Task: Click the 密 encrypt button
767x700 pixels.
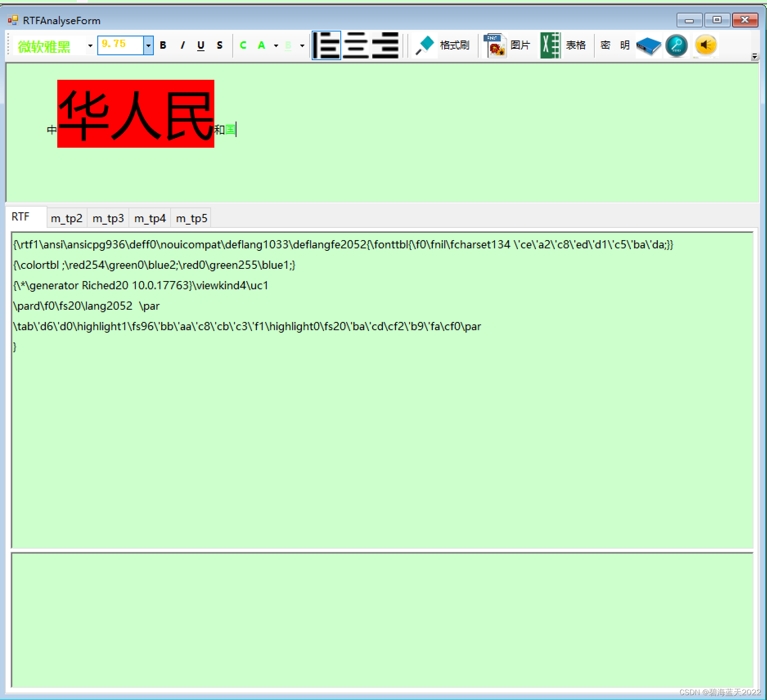Action: 605,45
